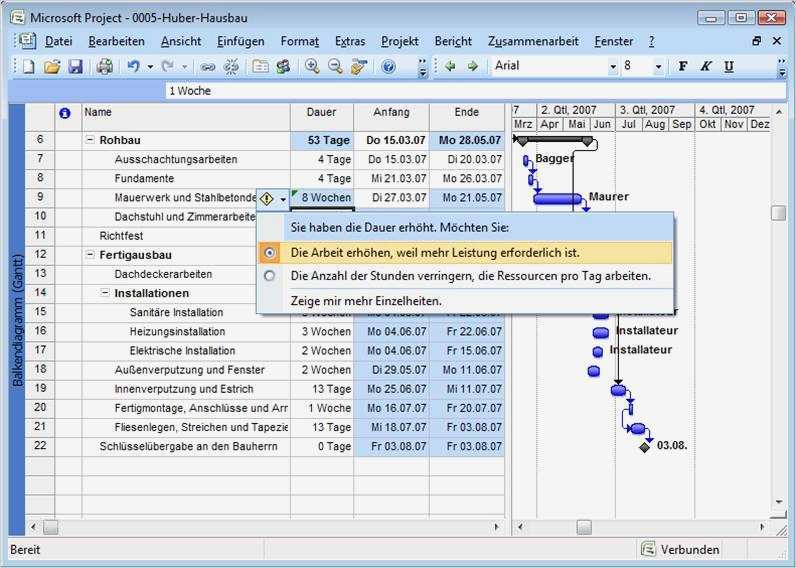Indent task with green right arrow

click(x=473, y=66)
